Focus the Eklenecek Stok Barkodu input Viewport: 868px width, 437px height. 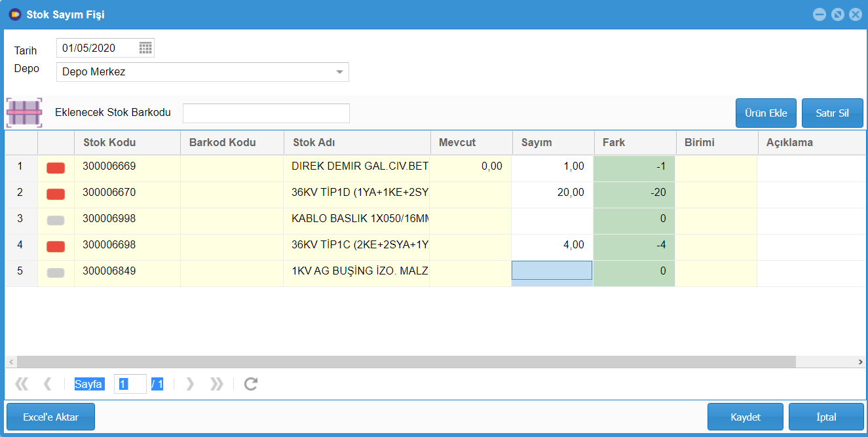(266, 113)
